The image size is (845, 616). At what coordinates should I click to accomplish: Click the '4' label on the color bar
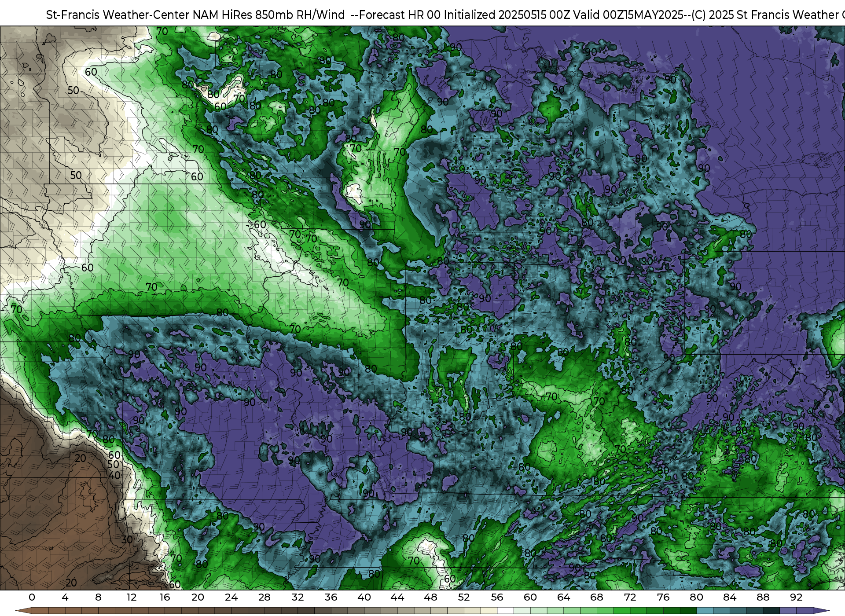point(65,597)
